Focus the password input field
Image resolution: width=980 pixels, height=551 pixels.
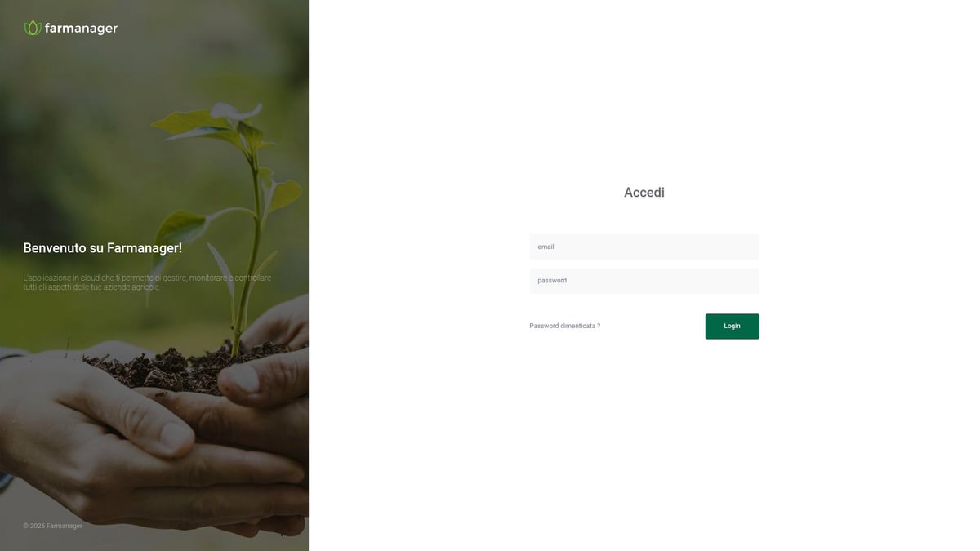tap(644, 281)
